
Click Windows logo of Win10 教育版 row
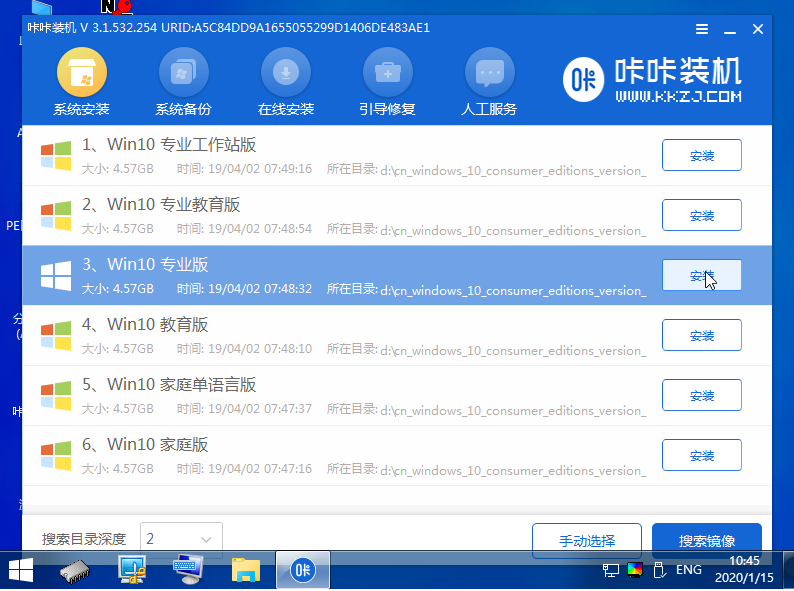point(56,336)
